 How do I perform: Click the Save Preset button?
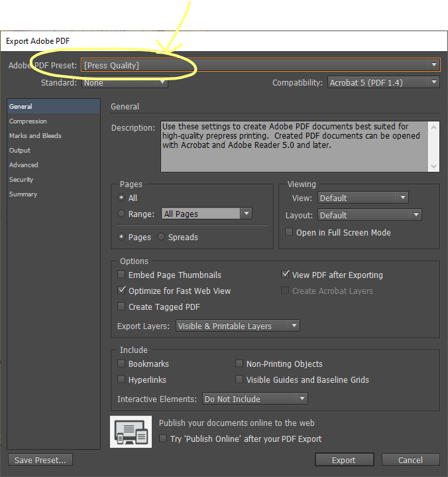click(x=40, y=460)
